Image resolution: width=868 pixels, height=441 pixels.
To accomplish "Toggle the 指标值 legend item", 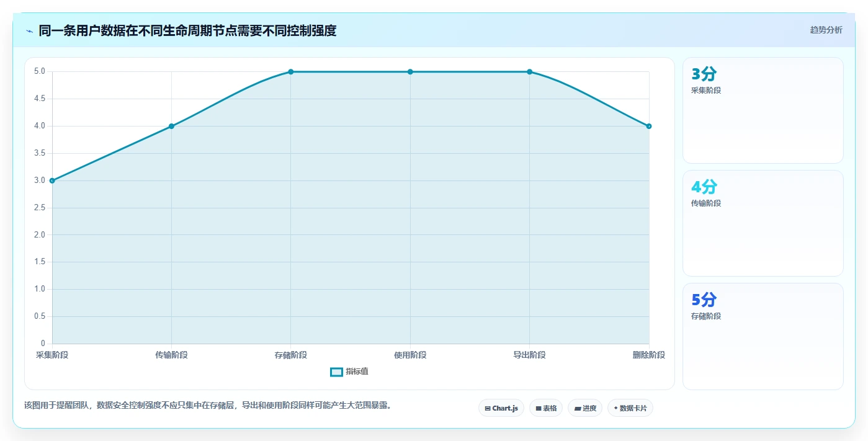I will 349,372.
